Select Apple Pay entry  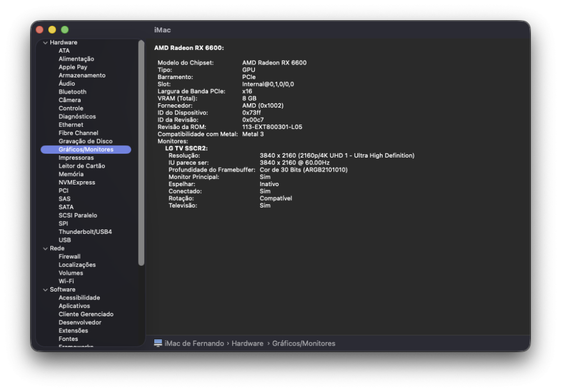(72, 67)
